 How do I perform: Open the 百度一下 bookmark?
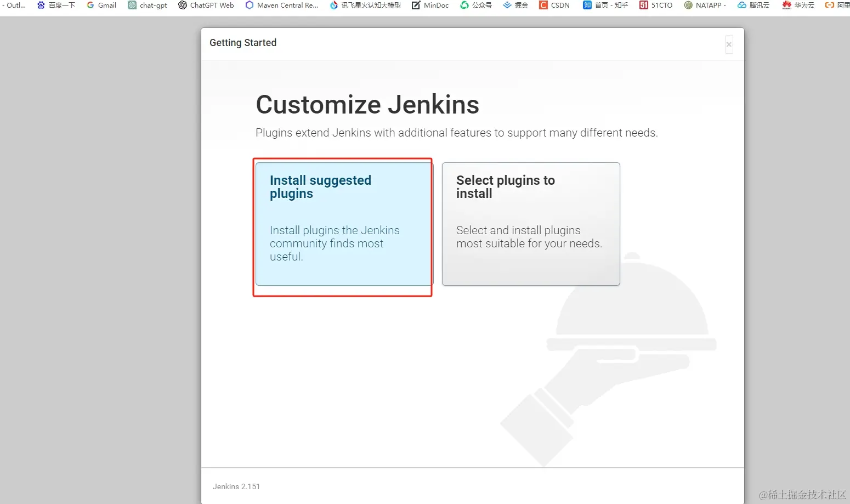point(56,5)
